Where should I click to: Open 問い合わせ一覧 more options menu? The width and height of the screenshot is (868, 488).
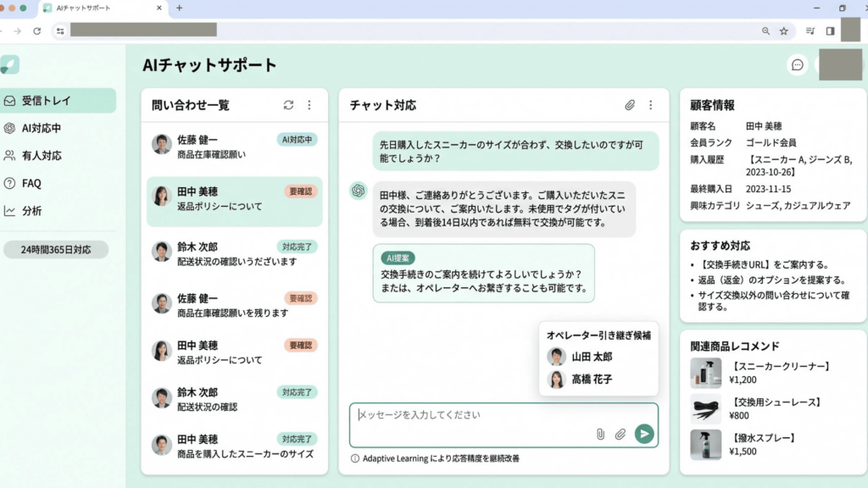(309, 105)
